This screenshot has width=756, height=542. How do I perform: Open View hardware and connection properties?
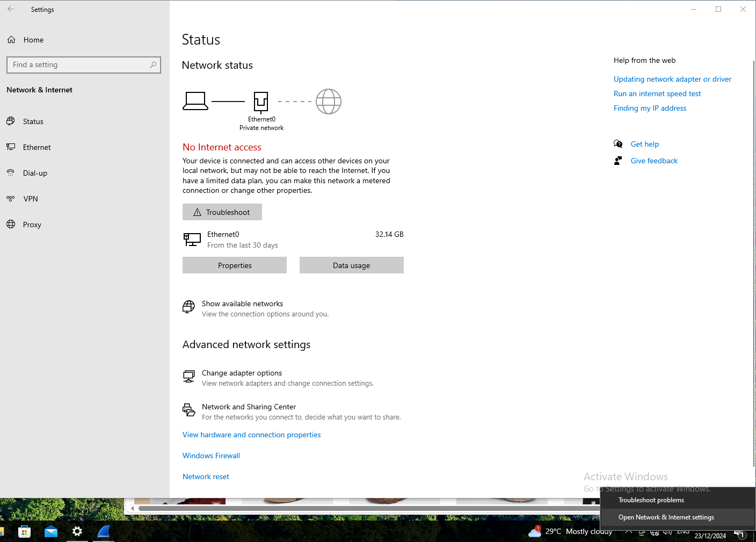coord(251,435)
